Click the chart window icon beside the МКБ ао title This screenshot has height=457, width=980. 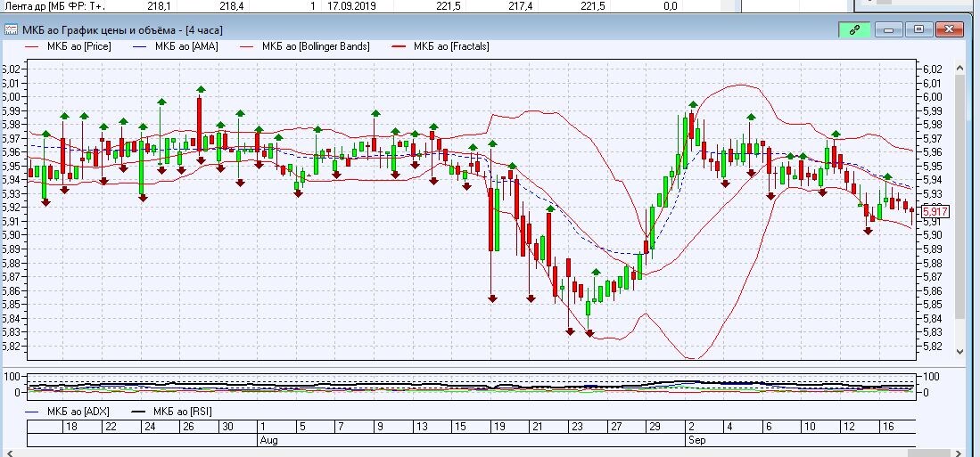[x=11, y=30]
